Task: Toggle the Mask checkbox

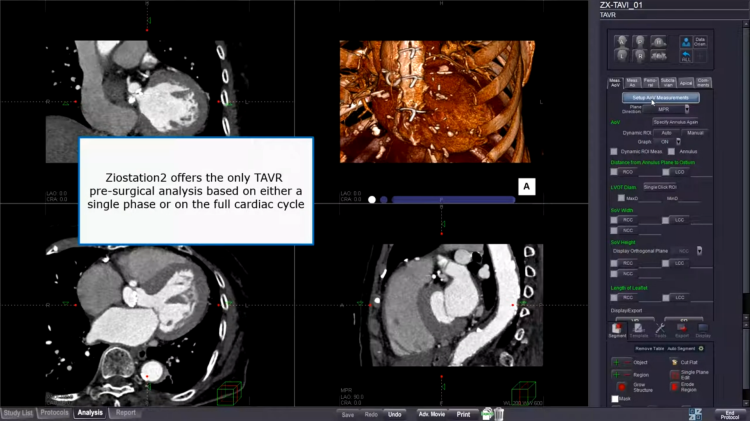Action: point(615,399)
